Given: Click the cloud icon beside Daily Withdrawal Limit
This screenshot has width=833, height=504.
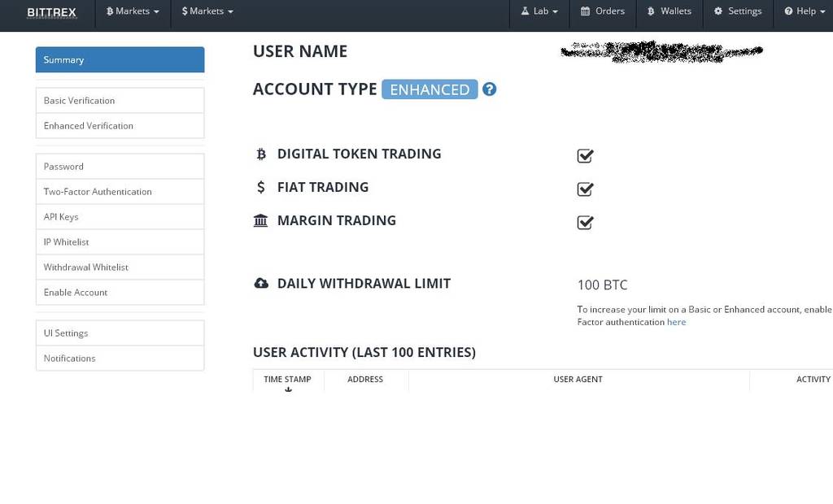Looking at the screenshot, I should (261, 284).
